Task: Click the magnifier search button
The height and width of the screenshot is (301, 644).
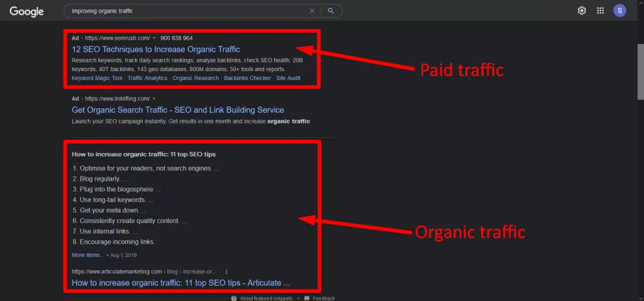Action: pyautogui.click(x=331, y=11)
